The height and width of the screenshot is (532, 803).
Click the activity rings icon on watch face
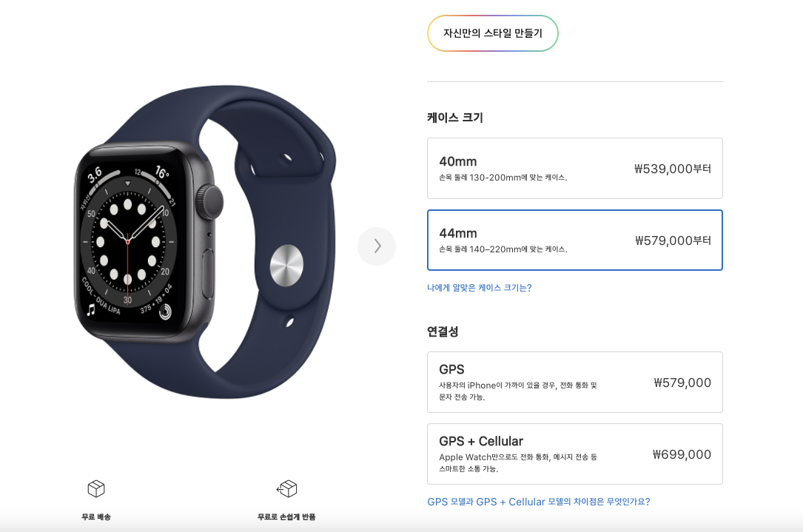165,311
